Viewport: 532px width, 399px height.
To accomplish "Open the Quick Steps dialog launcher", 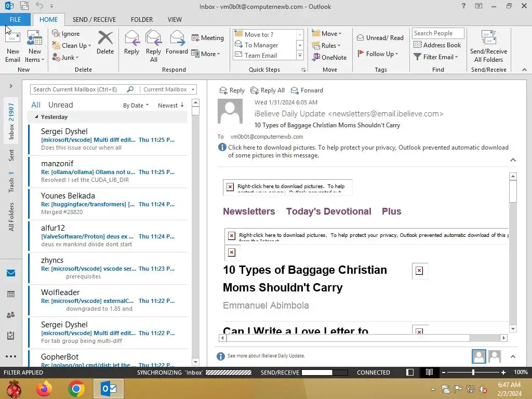I will point(303,70).
